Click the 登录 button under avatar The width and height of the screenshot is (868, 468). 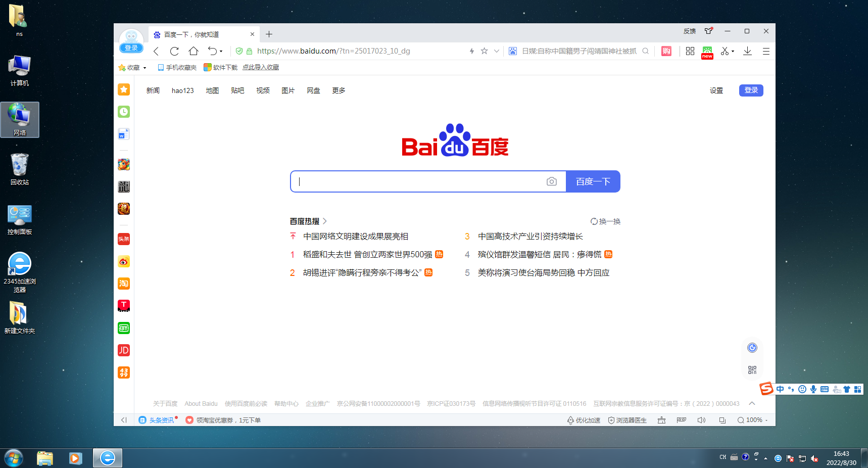131,48
